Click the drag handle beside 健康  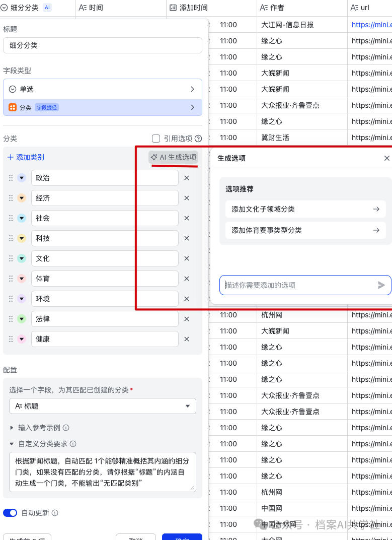coord(11,339)
